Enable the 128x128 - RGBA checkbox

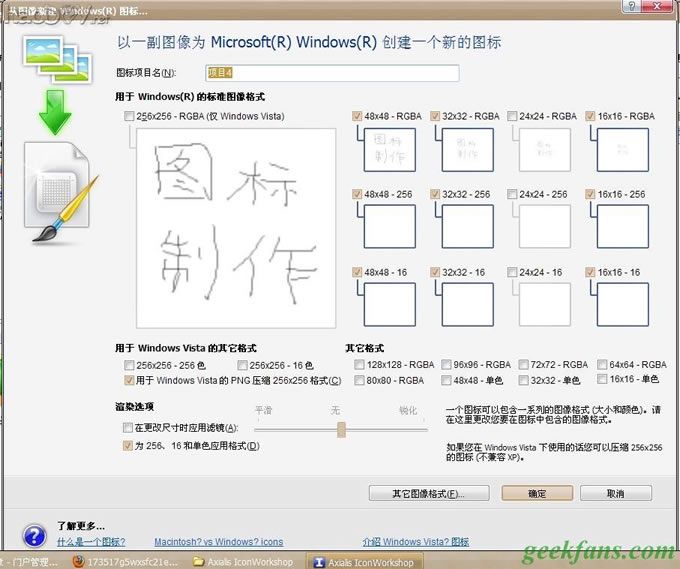point(360,365)
